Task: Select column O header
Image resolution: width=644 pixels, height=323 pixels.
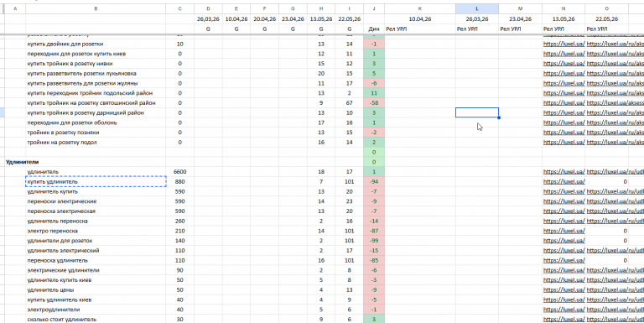Action: [606, 9]
